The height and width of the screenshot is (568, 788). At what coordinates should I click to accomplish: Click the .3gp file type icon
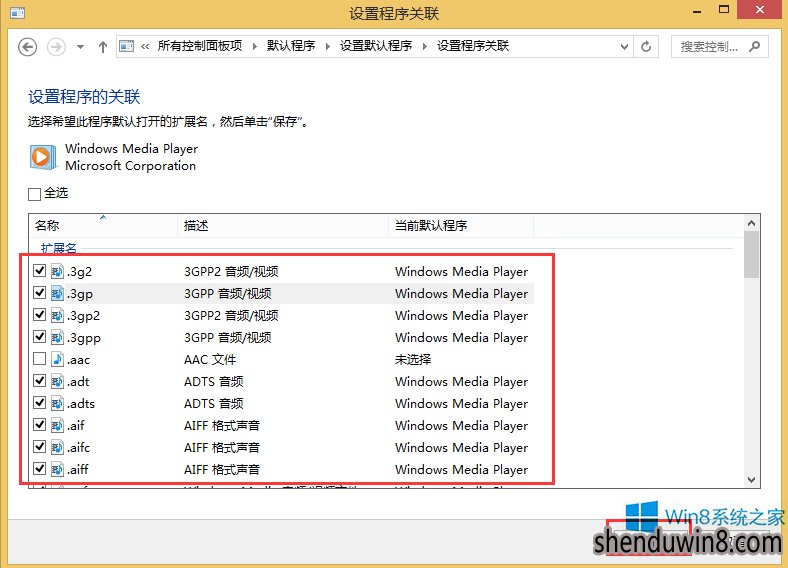click(57, 293)
